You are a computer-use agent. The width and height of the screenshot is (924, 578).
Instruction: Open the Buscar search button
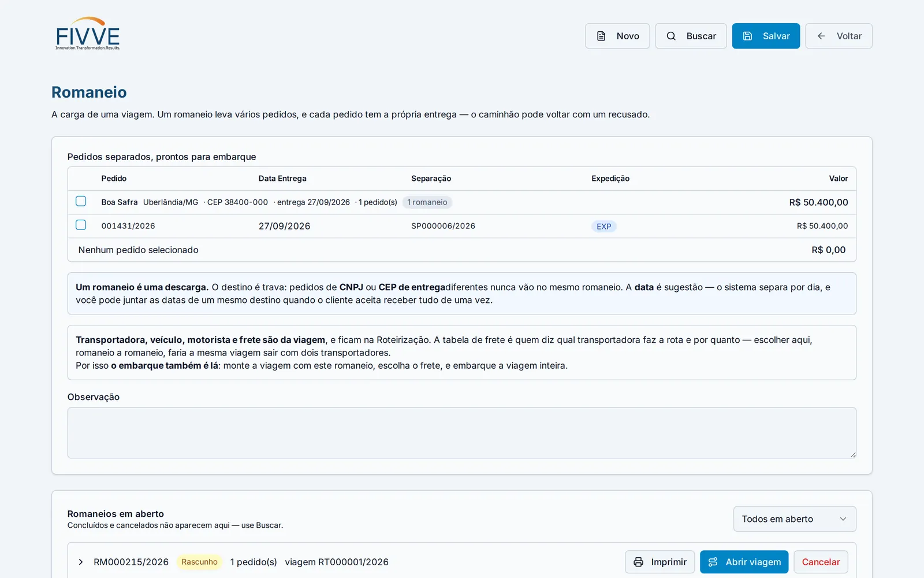691,36
